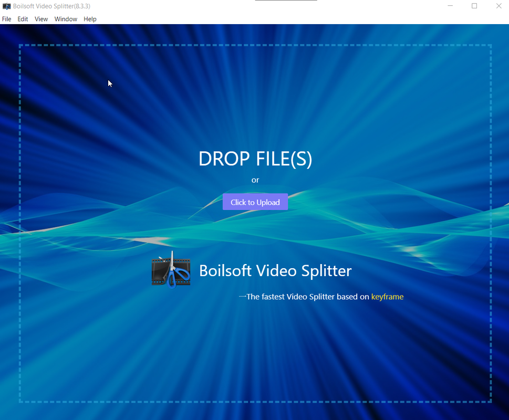Click the yellow keyframe word

[387, 297]
